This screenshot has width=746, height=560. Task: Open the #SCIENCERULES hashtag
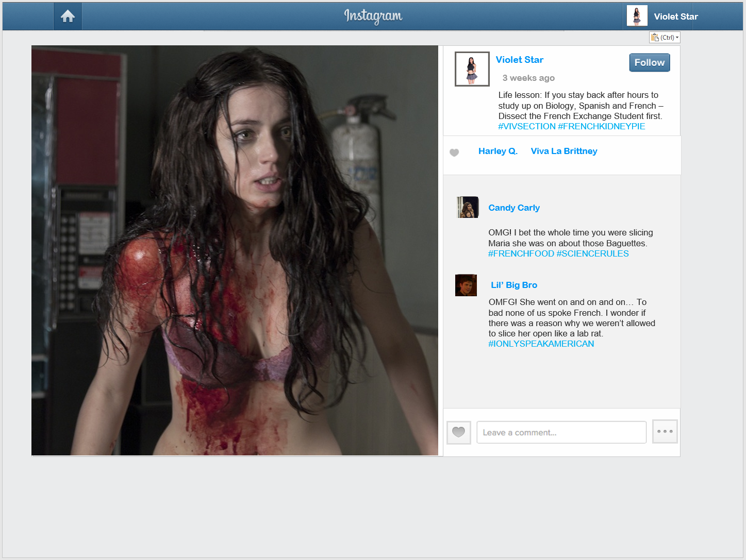click(x=592, y=254)
